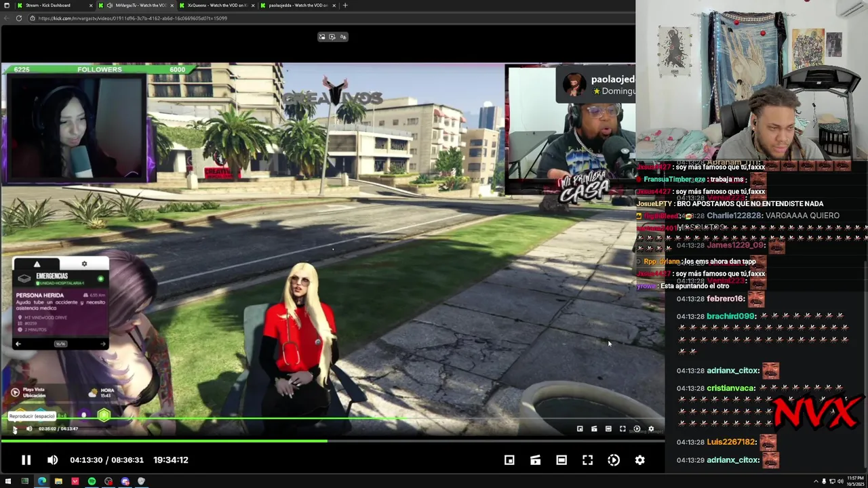Click Luis2267182 username in chat

731,442
